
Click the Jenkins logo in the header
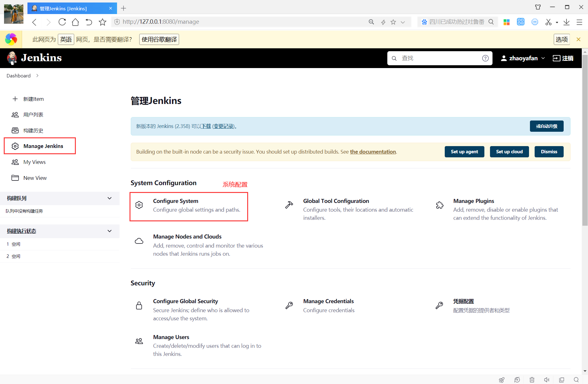pyautogui.click(x=34, y=58)
